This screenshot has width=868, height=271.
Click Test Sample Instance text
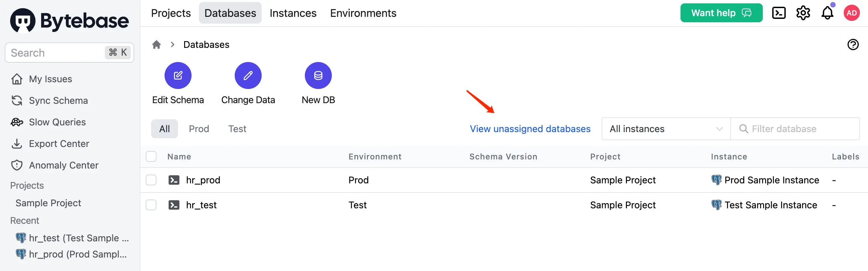(x=771, y=205)
